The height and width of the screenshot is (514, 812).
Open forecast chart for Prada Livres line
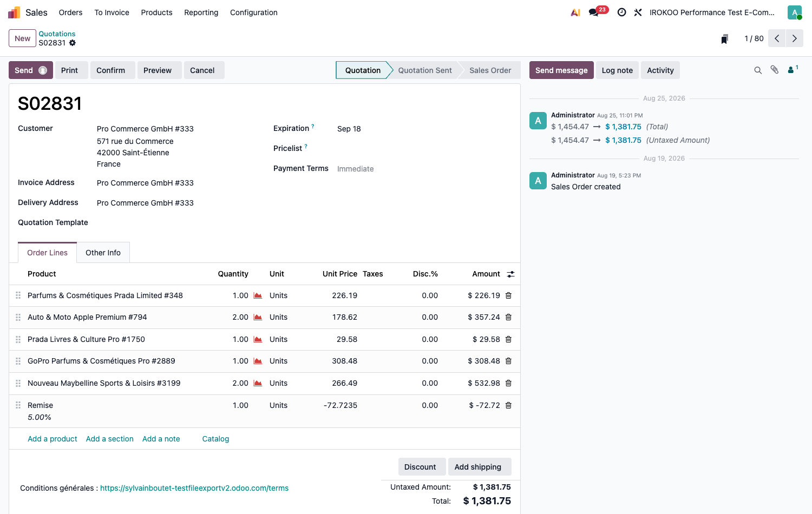click(x=258, y=339)
